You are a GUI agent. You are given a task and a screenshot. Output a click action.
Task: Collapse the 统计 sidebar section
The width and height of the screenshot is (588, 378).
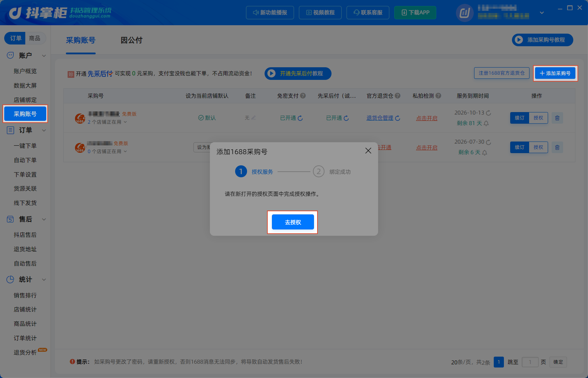click(44, 280)
